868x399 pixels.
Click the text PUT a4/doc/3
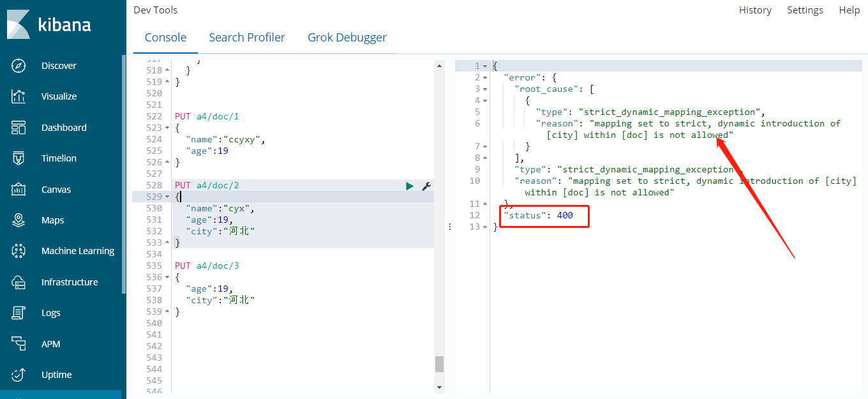coord(207,266)
